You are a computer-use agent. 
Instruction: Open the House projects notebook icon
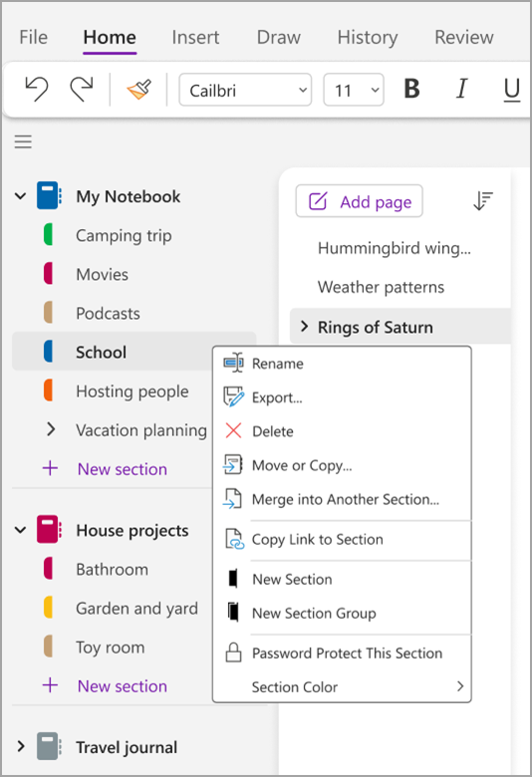click(x=49, y=530)
